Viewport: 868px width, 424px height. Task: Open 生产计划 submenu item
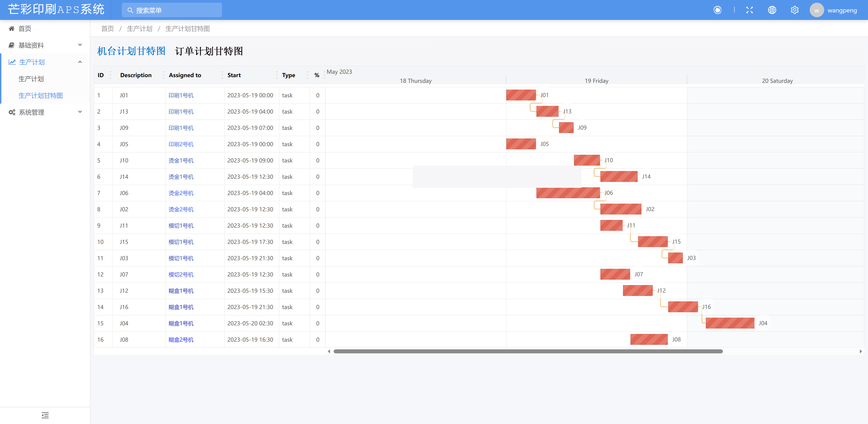[x=31, y=79]
